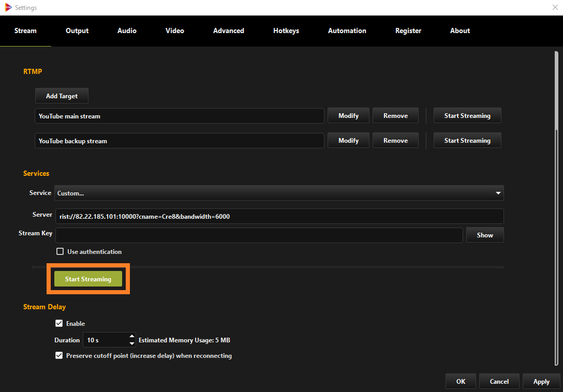Remove the YouTube backup stream target
This screenshot has width=563, height=392.
(395, 140)
